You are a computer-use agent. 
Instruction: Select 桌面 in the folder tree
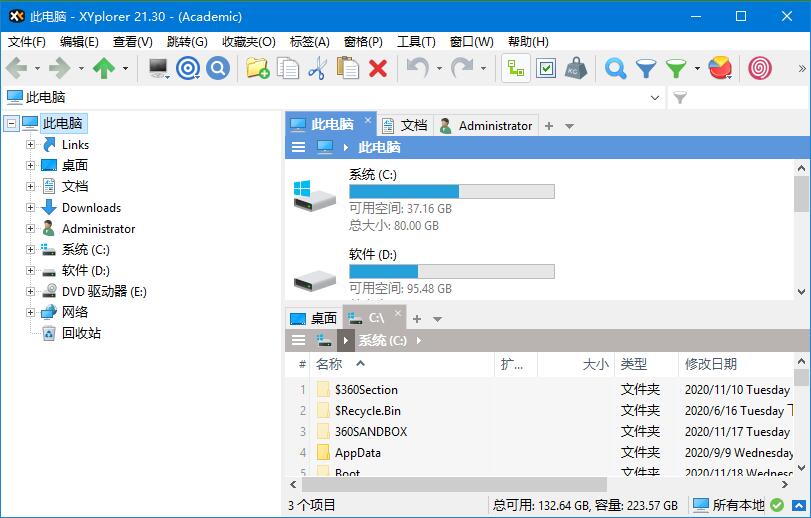(x=74, y=165)
